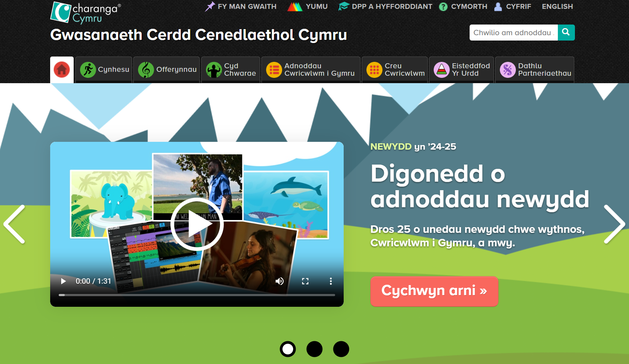Screen dimensions: 629x364
Task: Open the Adnoddau Cwricwlwm i Gymru tab
Action: pos(311,69)
